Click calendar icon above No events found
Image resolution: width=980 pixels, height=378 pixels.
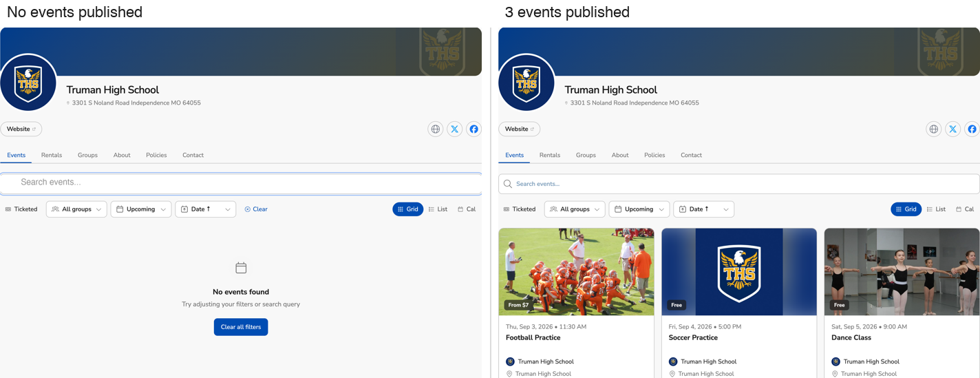tap(241, 268)
